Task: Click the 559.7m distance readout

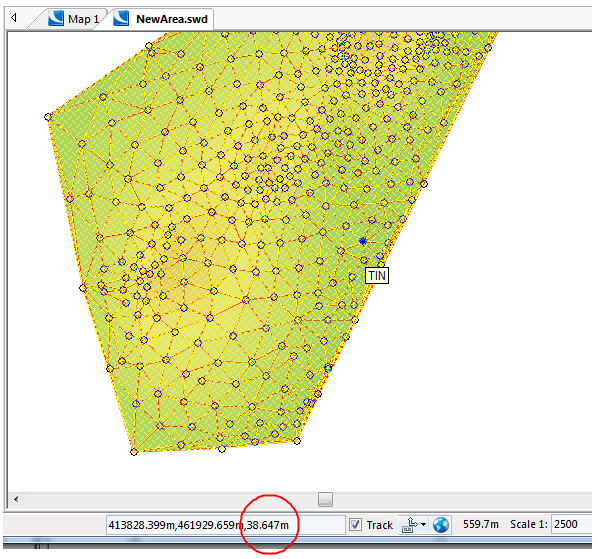Action: pos(481,524)
